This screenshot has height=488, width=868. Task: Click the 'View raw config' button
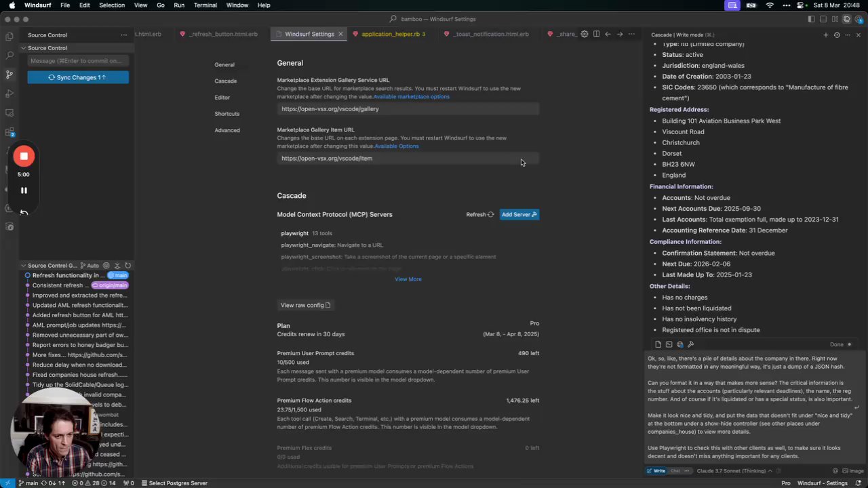306,306
